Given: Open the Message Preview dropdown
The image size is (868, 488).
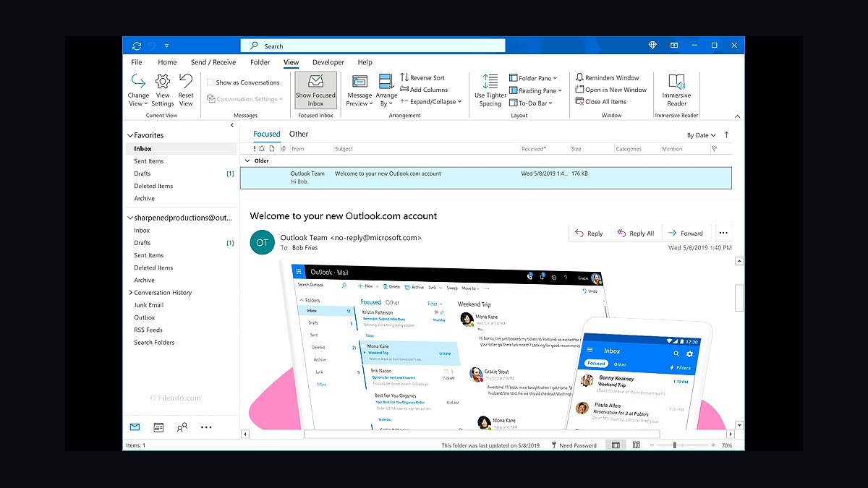Looking at the screenshot, I should pos(359,90).
